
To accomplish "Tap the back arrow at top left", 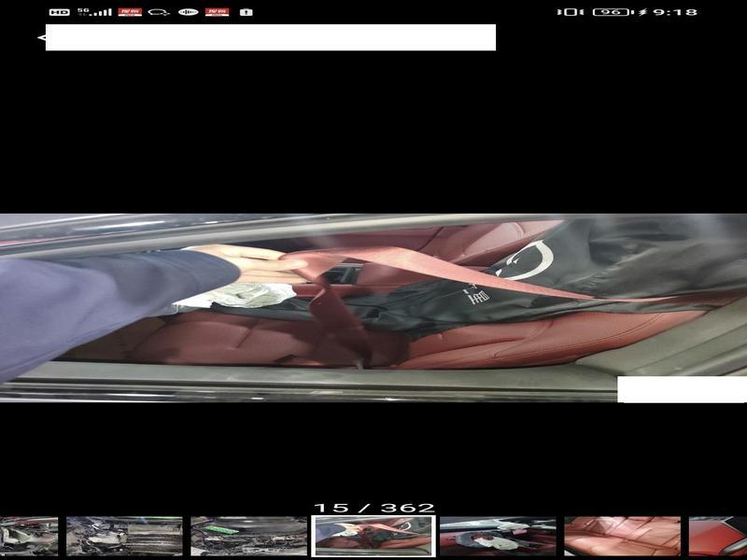I will coord(40,38).
